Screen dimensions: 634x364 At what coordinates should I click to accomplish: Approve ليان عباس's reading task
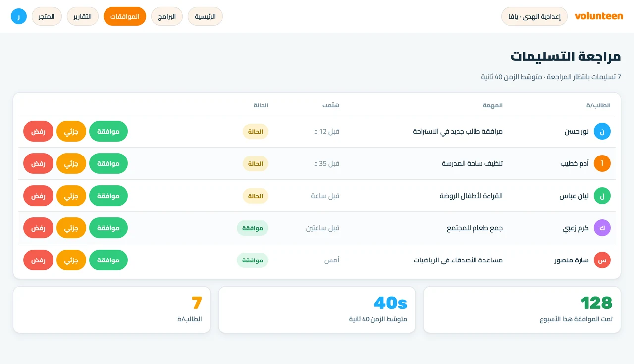click(108, 196)
